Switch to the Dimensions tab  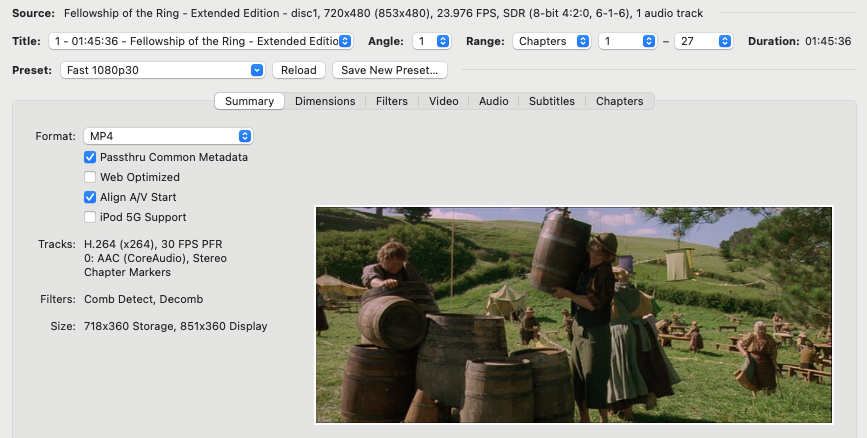pyautogui.click(x=325, y=101)
